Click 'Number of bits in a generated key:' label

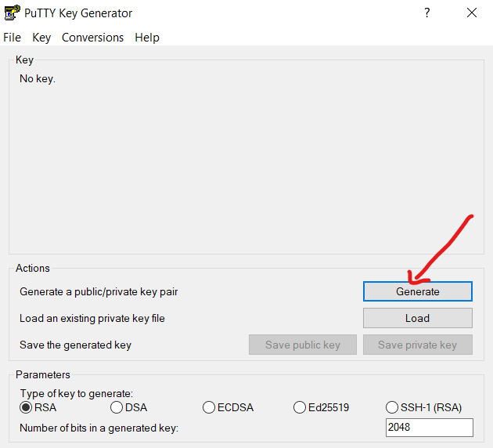pos(99,428)
